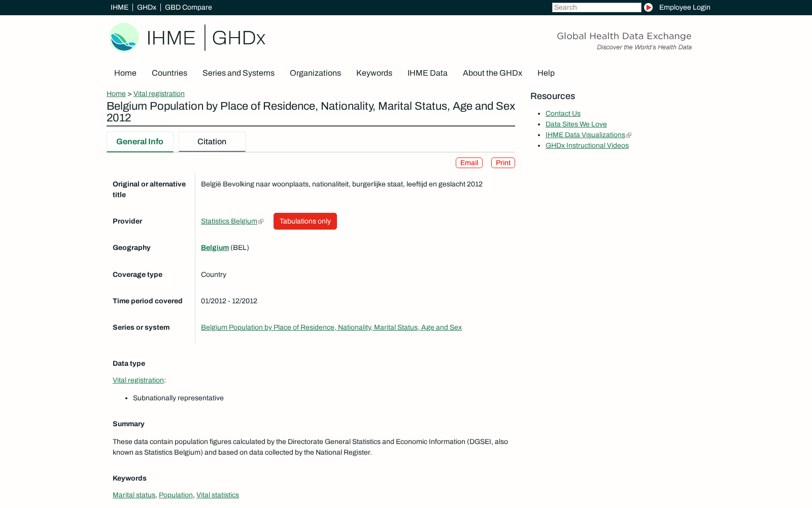Click the page title 'Belgium Population by Place of Residence'
Viewport: 812px width, 508px height.
[x=311, y=112]
